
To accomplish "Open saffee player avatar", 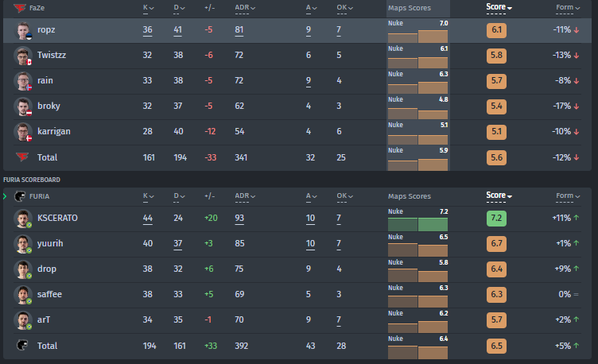I will point(23,295).
